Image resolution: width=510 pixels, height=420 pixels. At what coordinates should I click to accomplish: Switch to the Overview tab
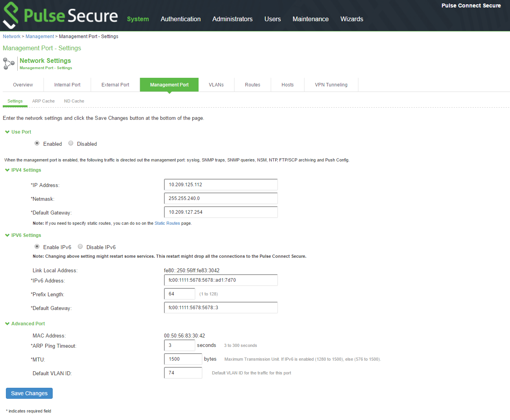(x=23, y=85)
